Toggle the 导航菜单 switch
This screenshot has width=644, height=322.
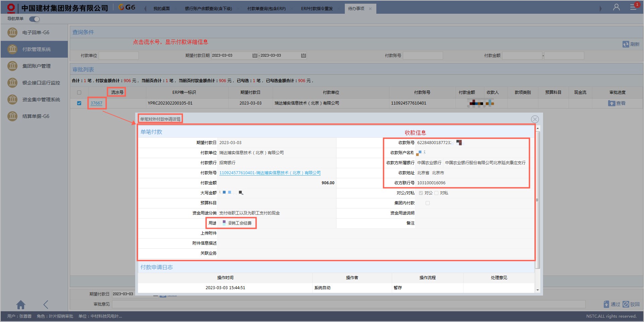coord(34,19)
